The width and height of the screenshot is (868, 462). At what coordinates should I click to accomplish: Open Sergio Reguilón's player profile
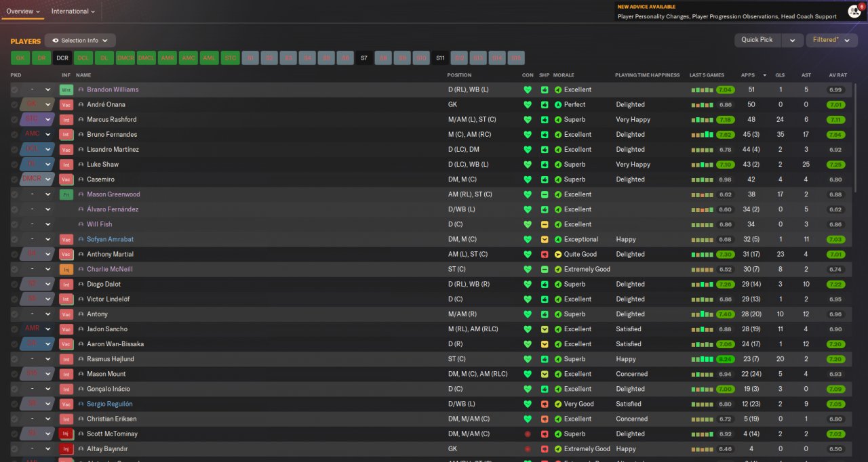pyautogui.click(x=110, y=404)
